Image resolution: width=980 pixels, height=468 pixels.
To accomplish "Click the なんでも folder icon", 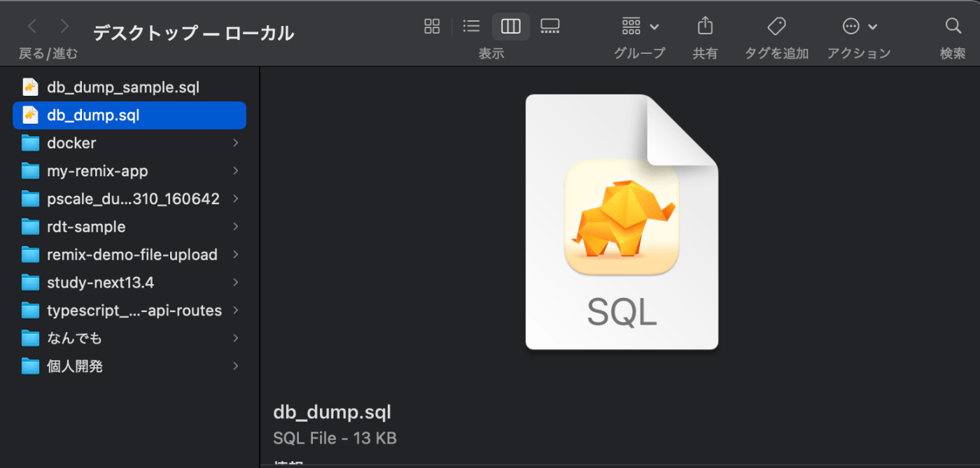I will 30,338.
